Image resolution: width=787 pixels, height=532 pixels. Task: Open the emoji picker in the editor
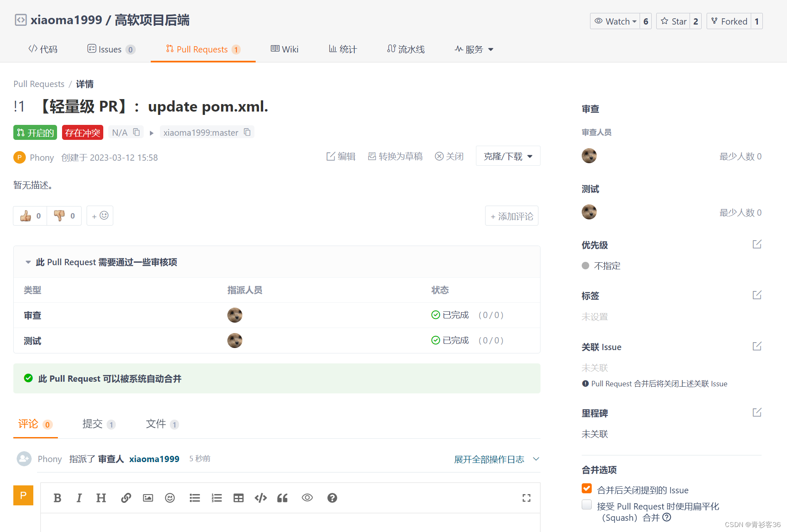click(x=170, y=497)
